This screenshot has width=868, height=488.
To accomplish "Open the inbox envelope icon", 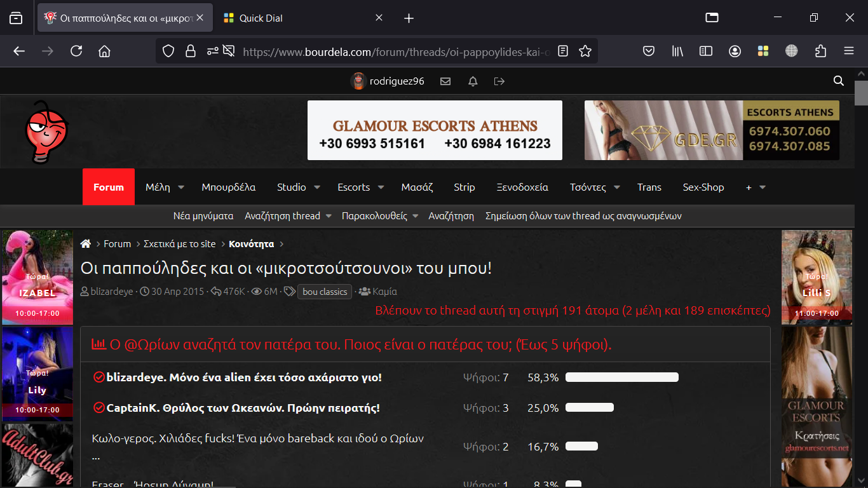I will pyautogui.click(x=445, y=81).
